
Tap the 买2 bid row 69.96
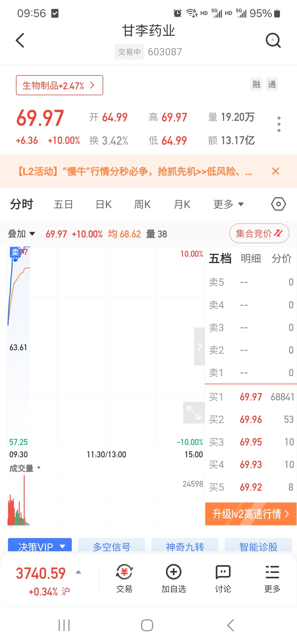coord(251,419)
